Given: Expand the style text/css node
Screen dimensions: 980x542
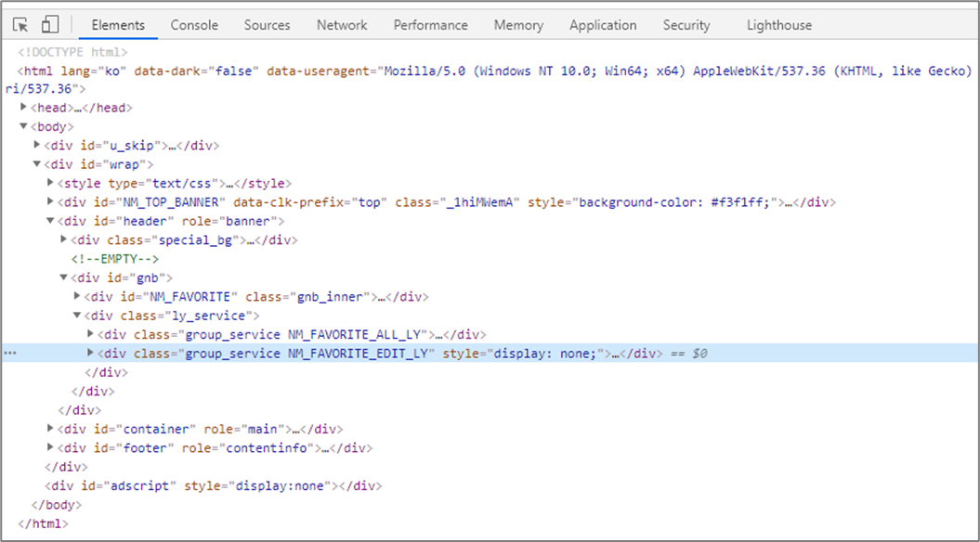Looking at the screenshot, I should click(x=50, y=183).
